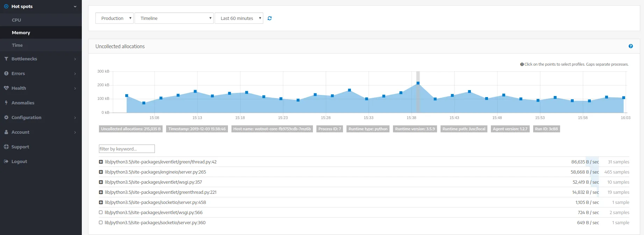Viewport: 644px width, 235px height.
Task: Click the Anomalies lightning bolt icon
Action: 6,103
